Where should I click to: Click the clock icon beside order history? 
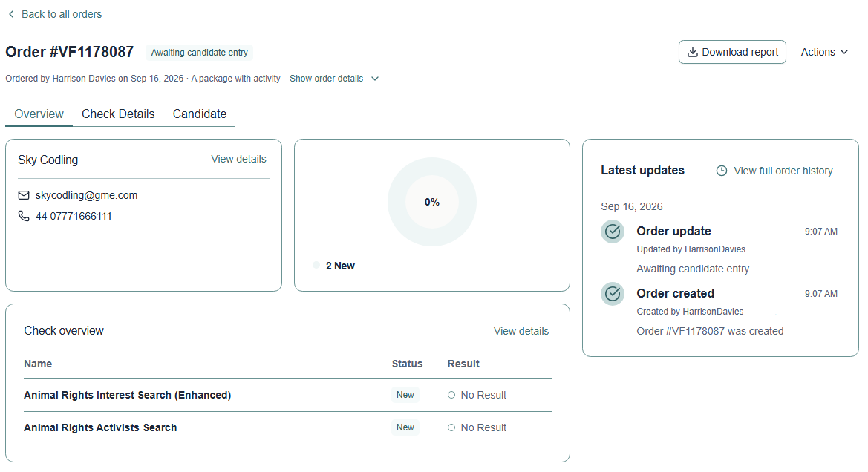coord(721,171)
